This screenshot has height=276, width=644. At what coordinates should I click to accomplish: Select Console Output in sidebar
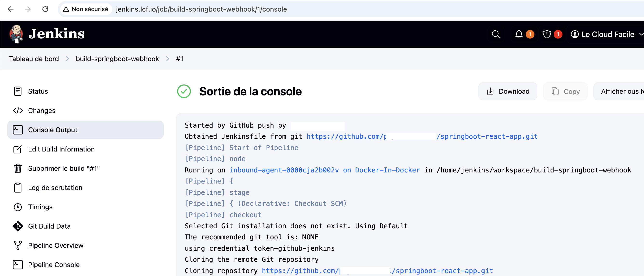click(53, 130)
